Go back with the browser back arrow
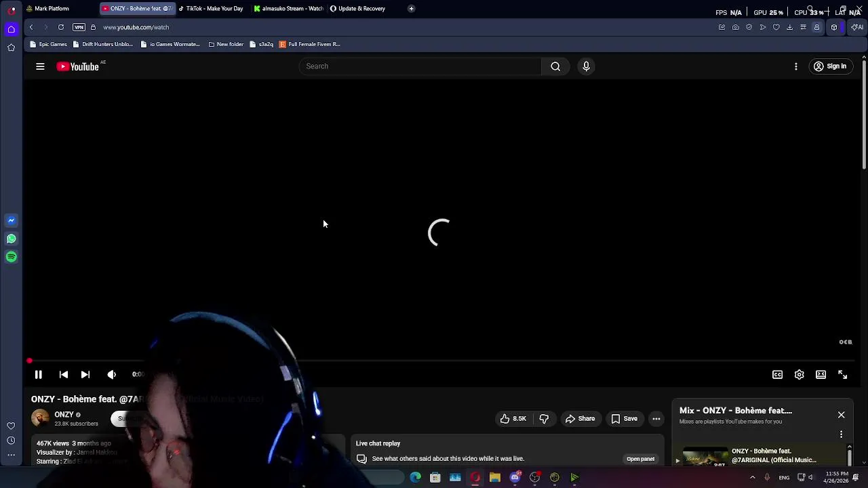This screenshot has height=488, width=868. [x=31, y=27]
